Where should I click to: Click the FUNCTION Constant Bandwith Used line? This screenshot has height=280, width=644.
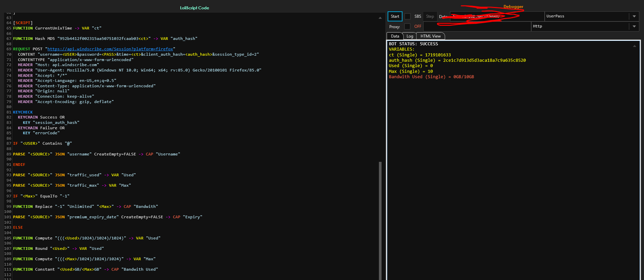pos(86,269)
